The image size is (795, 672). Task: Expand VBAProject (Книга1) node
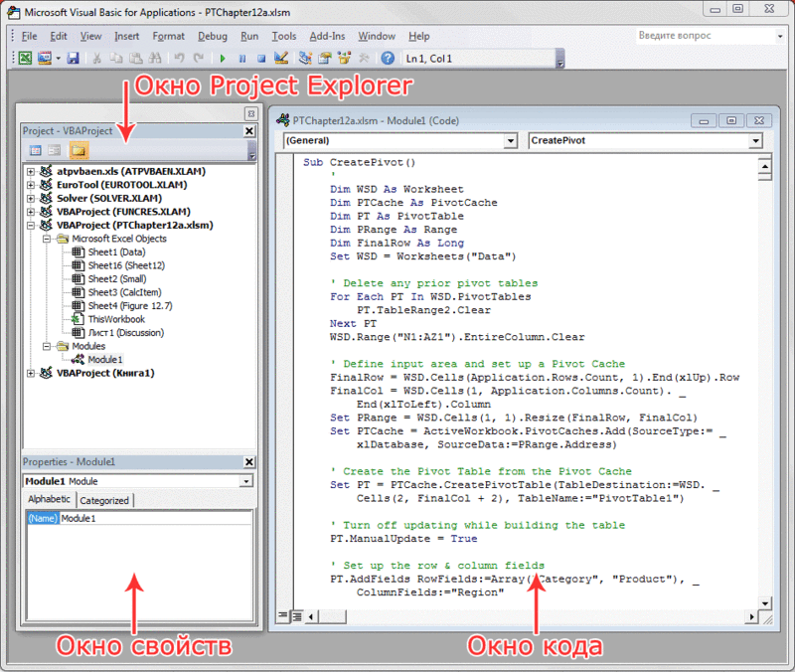coord(31,373)
